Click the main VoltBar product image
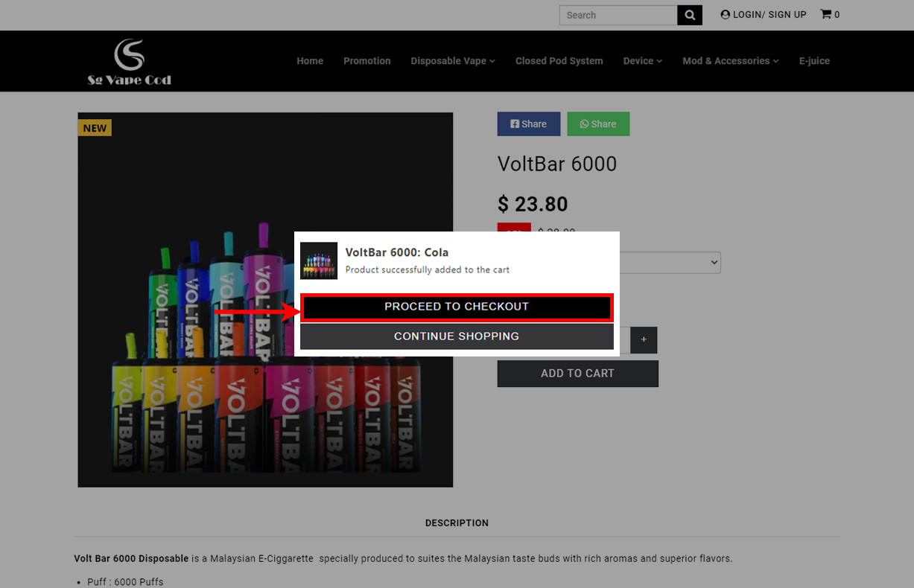This screenshot has height=588, width=914. tap(265, 300)
